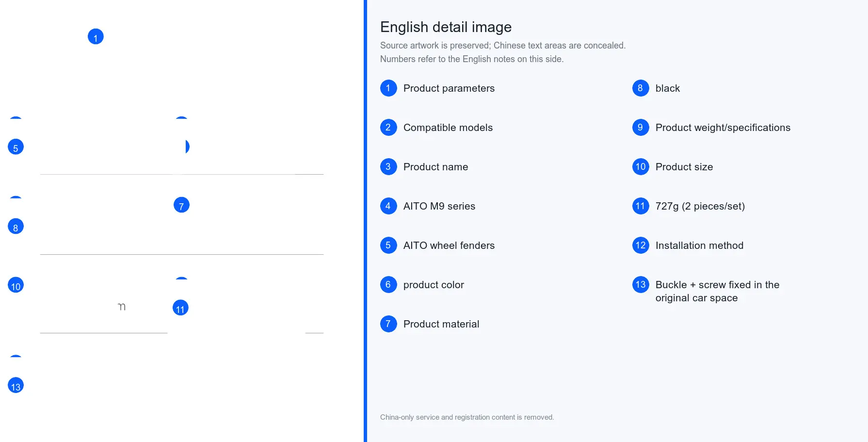Viewport: 868px width, 442px height.
Task: Select the 'Product parameters' legend label
Action: coord(449,88)
